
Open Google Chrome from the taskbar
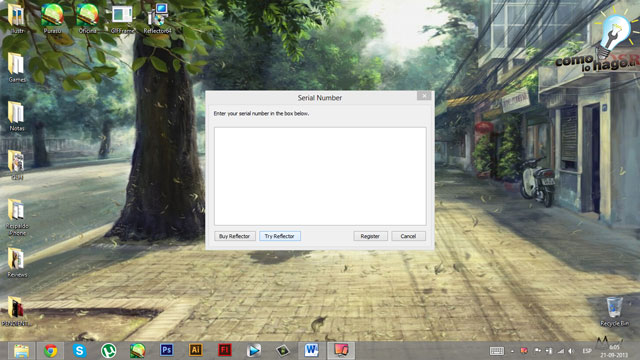point(51,351)
